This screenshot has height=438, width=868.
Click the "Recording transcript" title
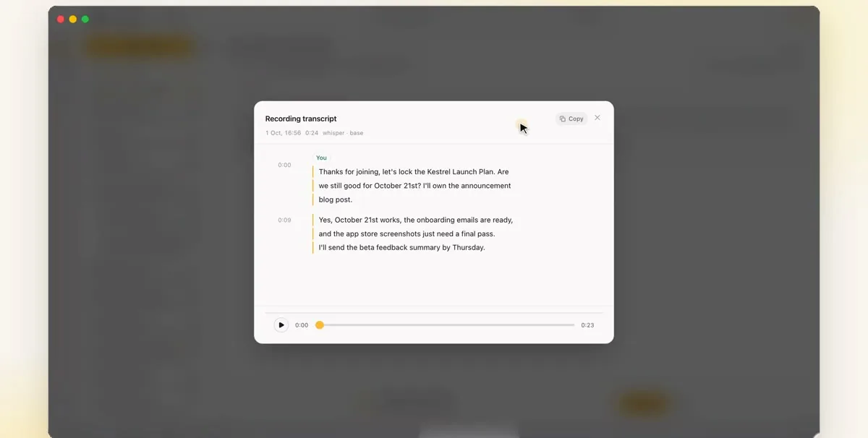pyautogui.click(x=301, y=119)
